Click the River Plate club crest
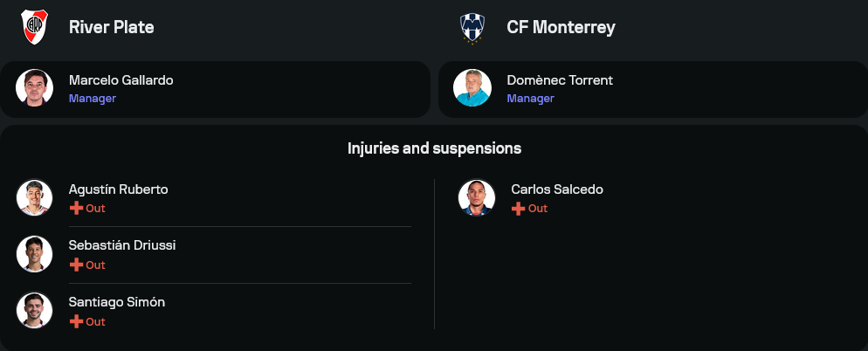The width and height of the screenshot is (868, 351). pyautogui.click(x=34, y=27)
